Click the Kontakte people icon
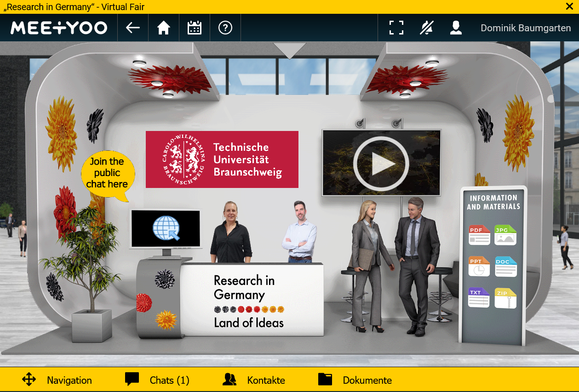 coord(229,379)
